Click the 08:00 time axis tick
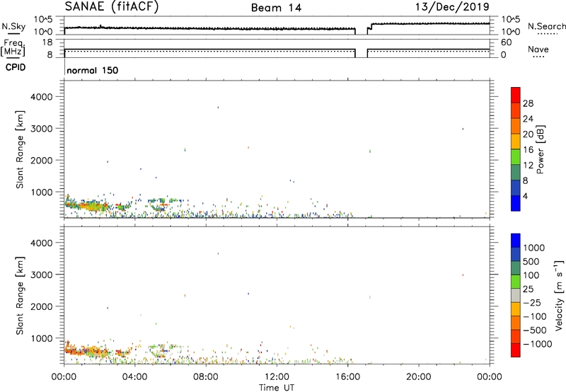Viewport: 566px width, 392px height. pos(206,377)
